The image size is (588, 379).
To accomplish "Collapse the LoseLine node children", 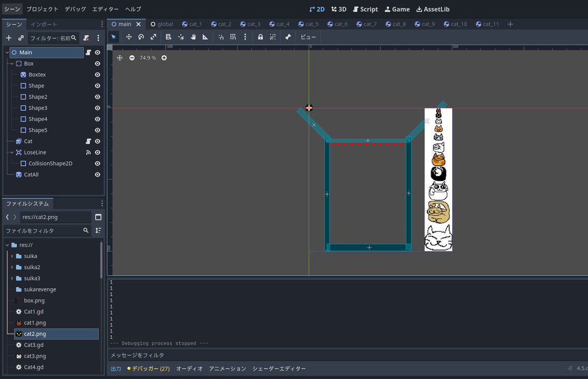I will coord(11,152).
